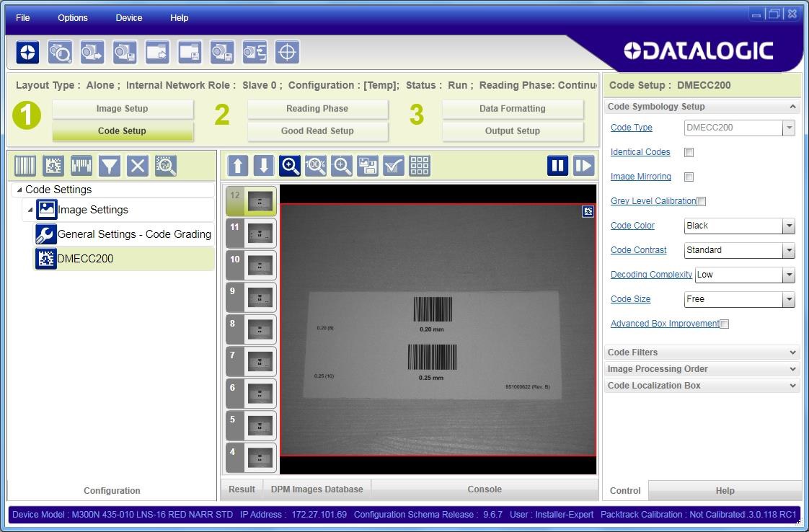Viewport: 809px width, 532px height.
Task: Expand the Code Filters section
Action: [x=702, y=353]
